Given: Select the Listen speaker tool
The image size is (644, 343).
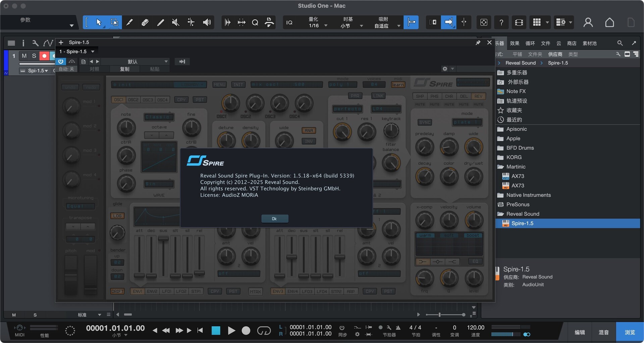Looking at the screenshot, I should pos(207,22).
